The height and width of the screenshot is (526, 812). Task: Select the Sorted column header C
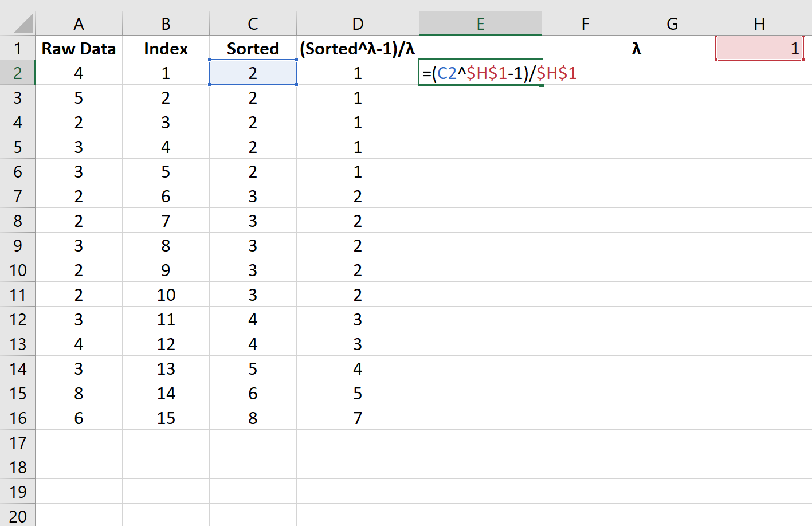pyautogui.click(x=252, y=23)
